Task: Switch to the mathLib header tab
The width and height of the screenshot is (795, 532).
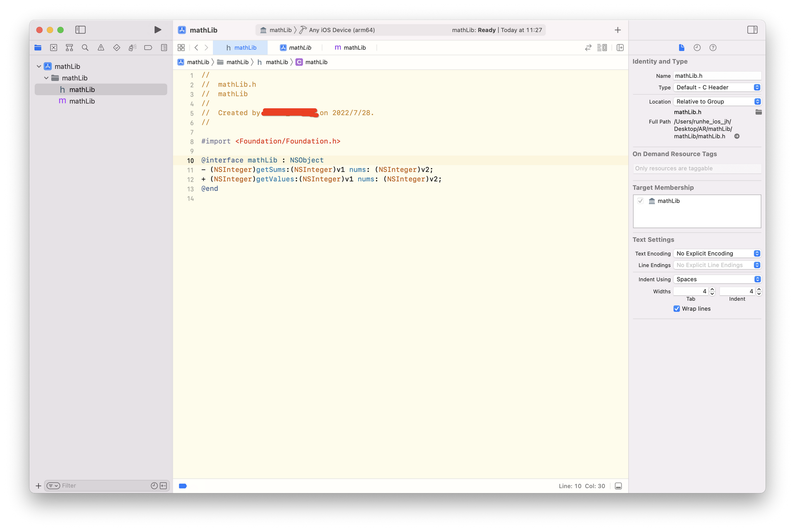Action: point(241,48)
